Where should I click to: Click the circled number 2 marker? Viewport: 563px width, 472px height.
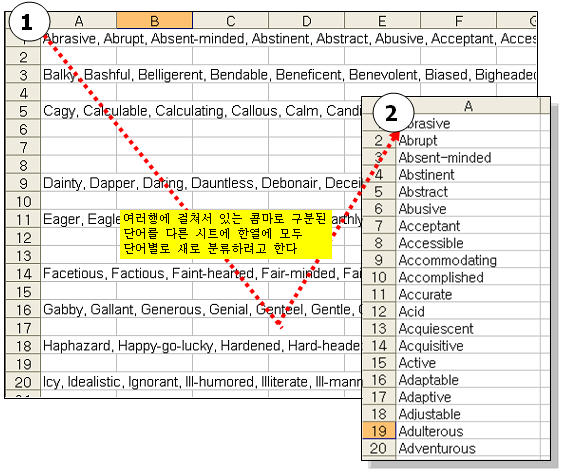click(392, 113)
